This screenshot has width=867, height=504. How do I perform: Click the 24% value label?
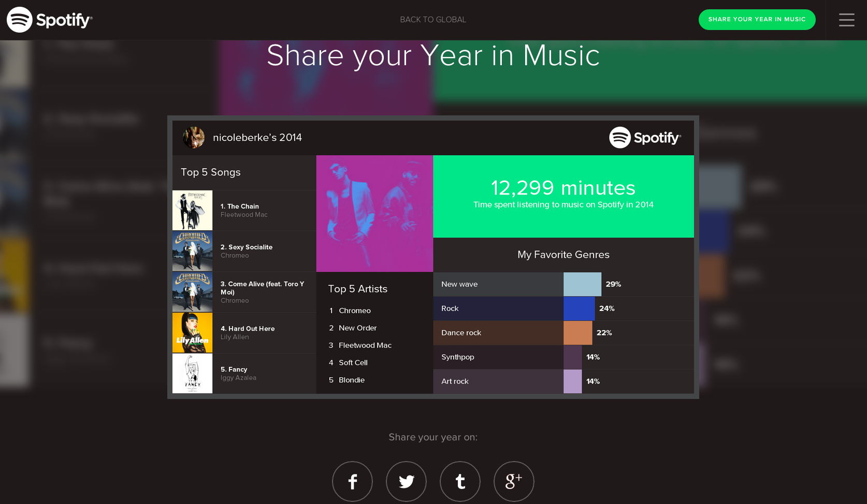[607, 308]
